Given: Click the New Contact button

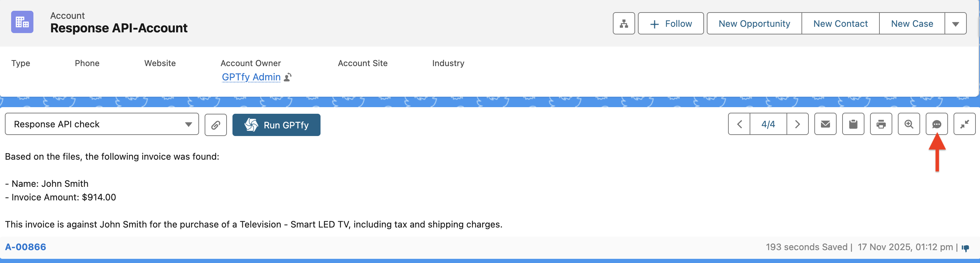Looking at the screenshot, I should pyautogui.click(x=840, y=24).
